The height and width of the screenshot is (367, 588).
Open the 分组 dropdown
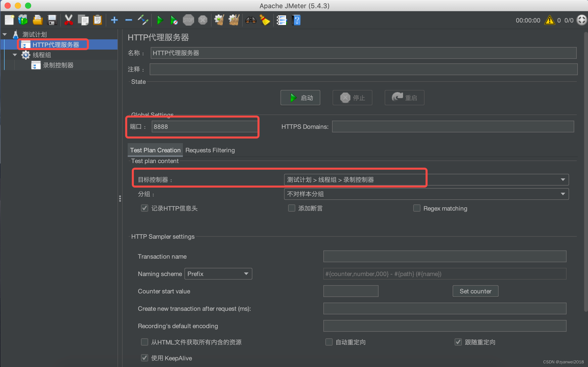(x=426, y=194)
